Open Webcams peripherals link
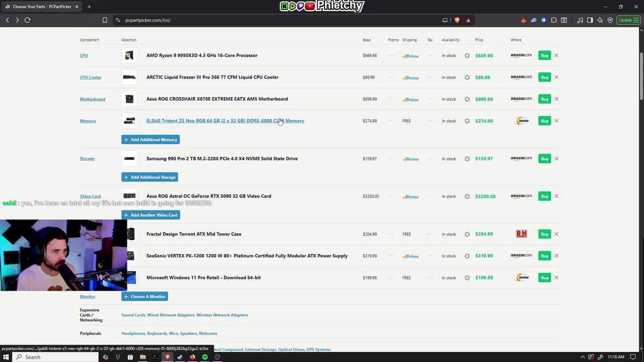The height and width of the screenshot is (362, 644). coord(208,333)
